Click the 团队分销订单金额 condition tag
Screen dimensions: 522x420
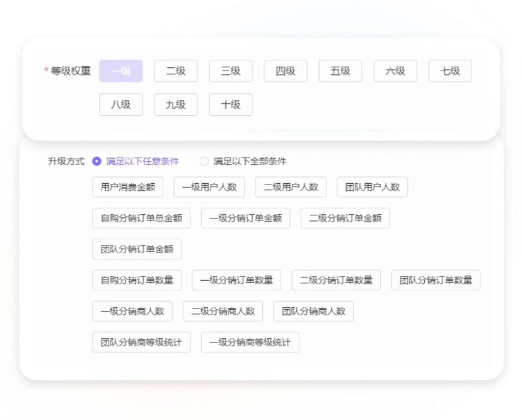point(137,249)
